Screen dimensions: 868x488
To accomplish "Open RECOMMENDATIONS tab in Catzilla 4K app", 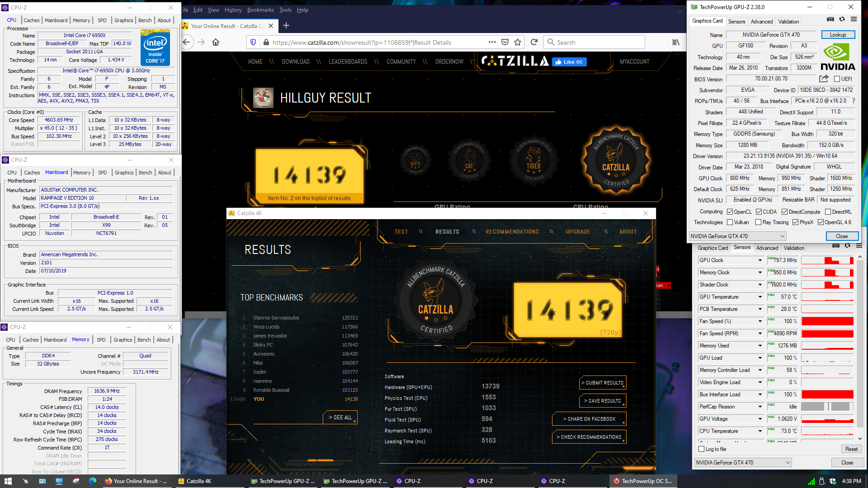I will (512, 232).
